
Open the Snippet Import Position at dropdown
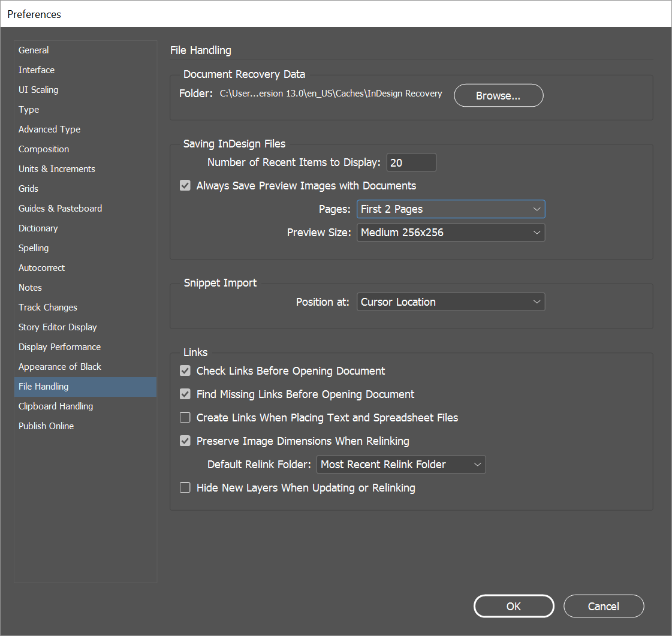pos(451,302)
